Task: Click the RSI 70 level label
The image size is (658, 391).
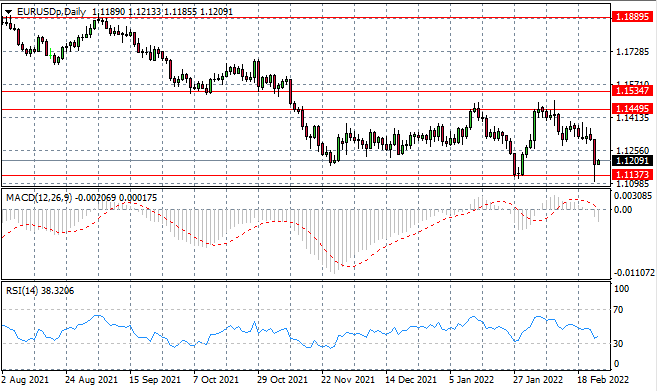Action: point(619,310)
